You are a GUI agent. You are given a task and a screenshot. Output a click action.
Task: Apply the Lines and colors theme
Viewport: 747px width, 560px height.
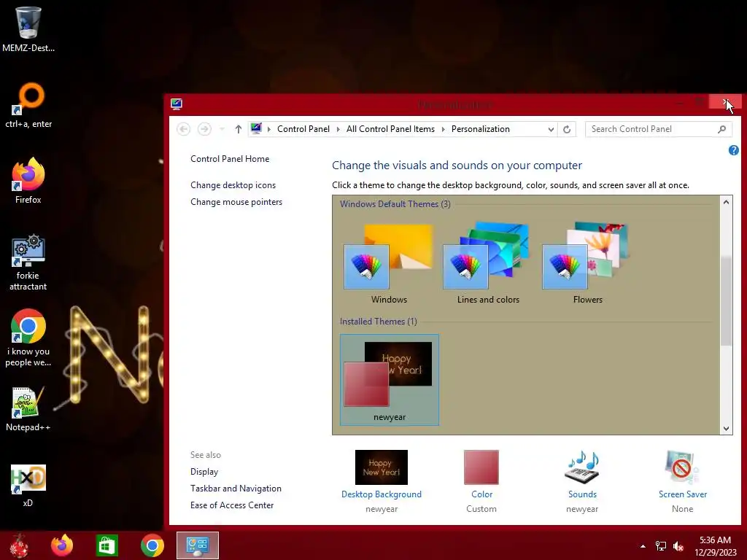tap(488, 263)
